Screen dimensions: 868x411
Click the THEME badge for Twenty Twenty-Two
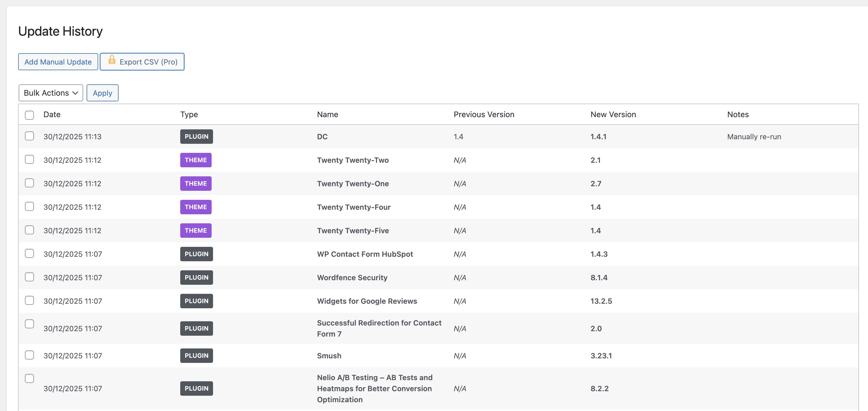tap(195, 160)
